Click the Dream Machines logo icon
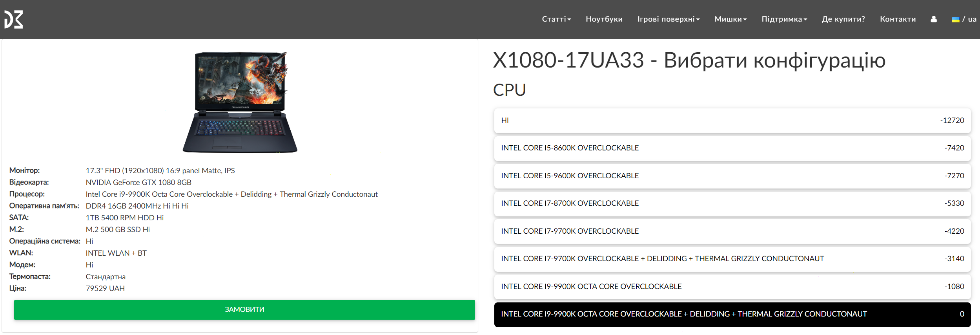This screenshot has height=335, width=980. (x=14, y=19)
